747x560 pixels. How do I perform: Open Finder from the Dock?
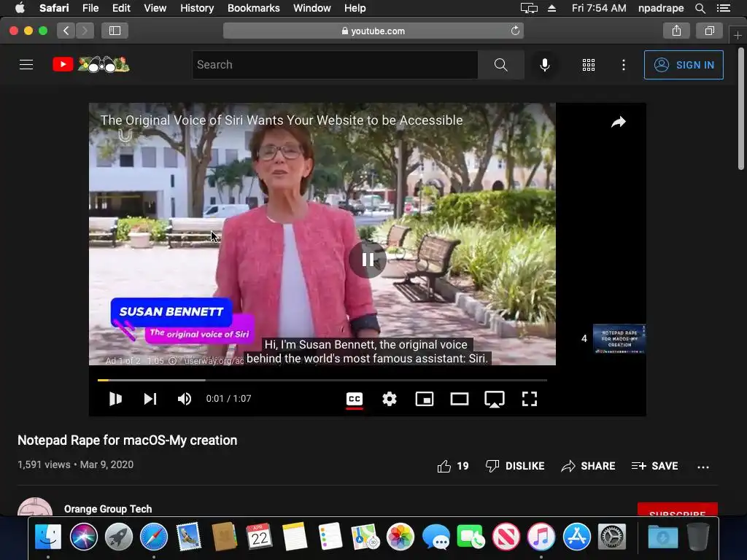(x=48, y=537)
